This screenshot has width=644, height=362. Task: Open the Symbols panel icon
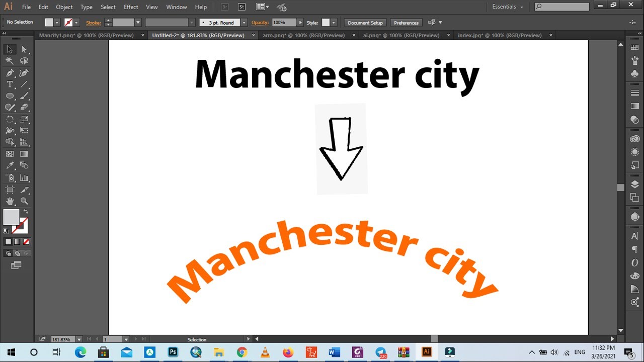[634, 73]
